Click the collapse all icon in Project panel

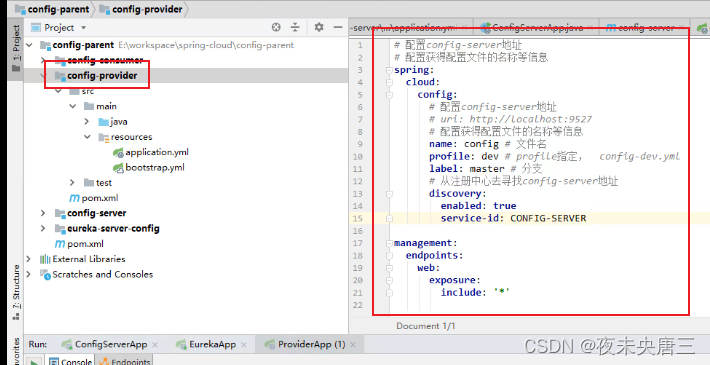tap(295, 28)
